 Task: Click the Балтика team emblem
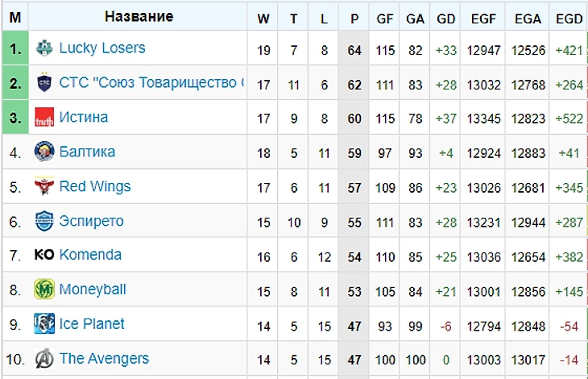(44, 152)
